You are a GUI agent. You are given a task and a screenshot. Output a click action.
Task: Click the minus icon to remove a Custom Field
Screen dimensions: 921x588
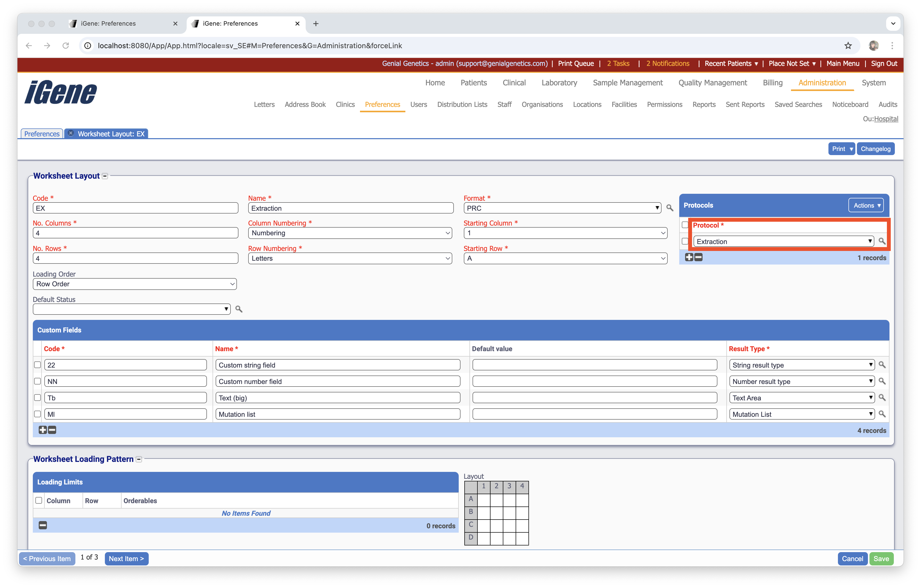[x=52, y=430]
